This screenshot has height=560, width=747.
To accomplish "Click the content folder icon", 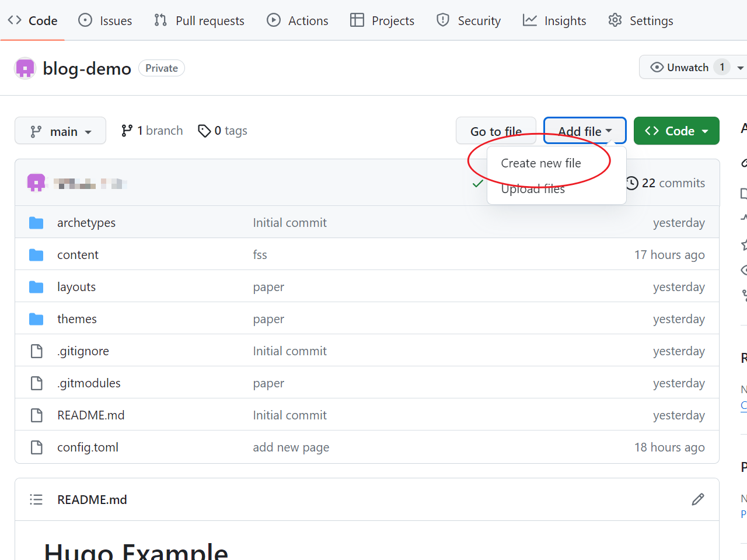I will [36, 255].
